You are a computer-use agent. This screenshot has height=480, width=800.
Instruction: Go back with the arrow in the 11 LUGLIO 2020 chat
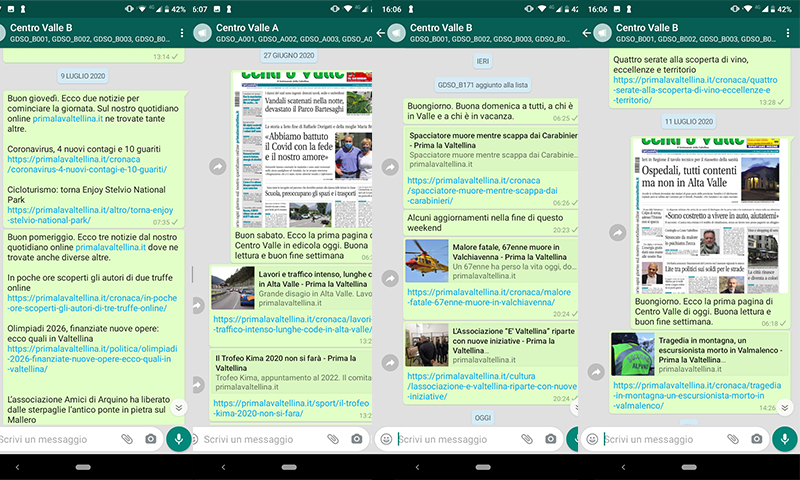(x=587, y=33)
